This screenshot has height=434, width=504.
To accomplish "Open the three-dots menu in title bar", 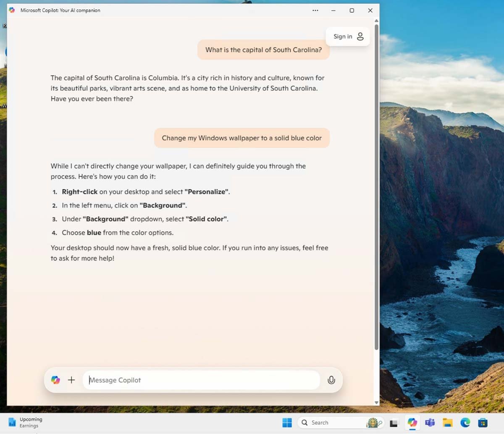I will click(315, 10).
